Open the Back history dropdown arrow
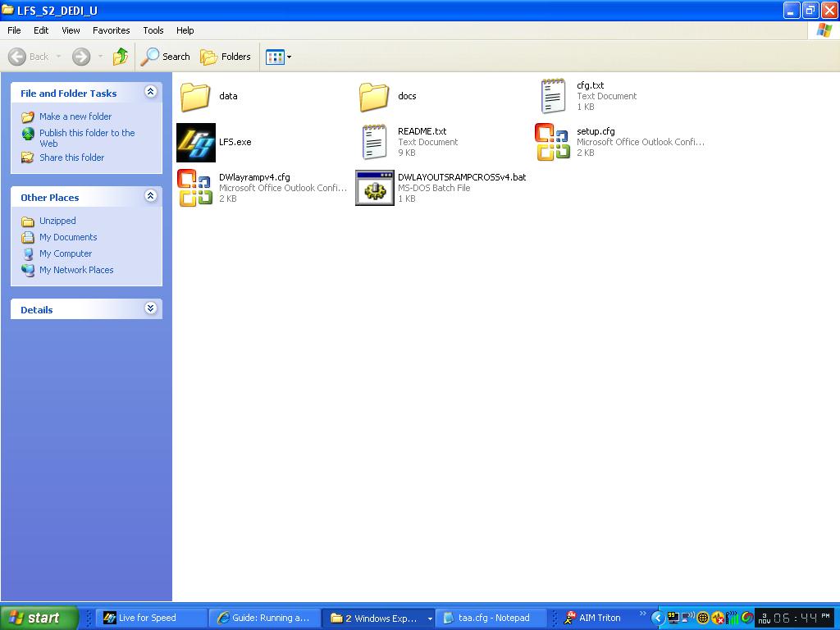Image resolution: width=840 pixels, height=630 pixels. (59, 57)
